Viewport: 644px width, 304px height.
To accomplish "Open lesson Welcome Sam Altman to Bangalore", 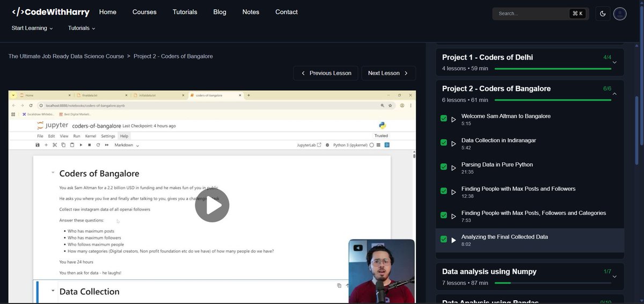I will tap(506, 116).
